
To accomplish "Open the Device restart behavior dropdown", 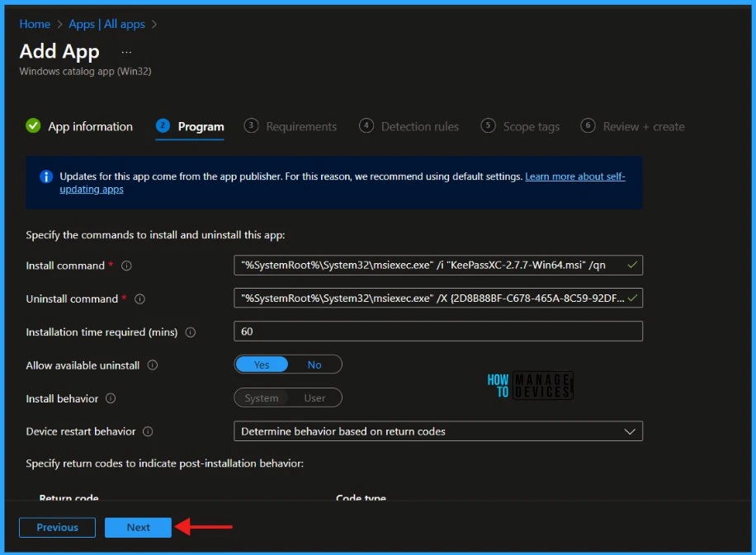I will [x=438, y=431].
